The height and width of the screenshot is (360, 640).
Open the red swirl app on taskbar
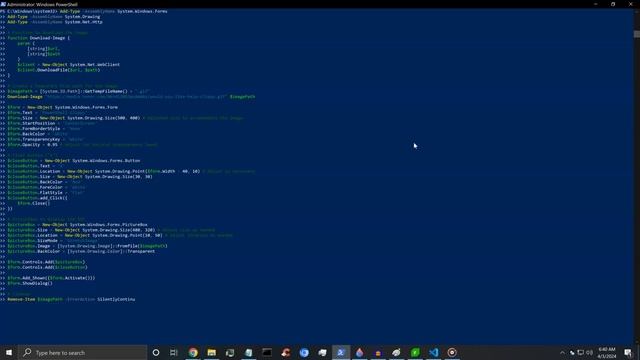pos(286,352)
